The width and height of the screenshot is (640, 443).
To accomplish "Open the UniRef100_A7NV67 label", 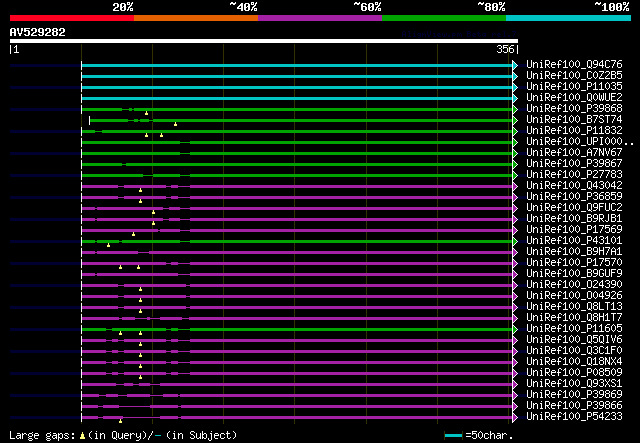I will coord(574,153).
